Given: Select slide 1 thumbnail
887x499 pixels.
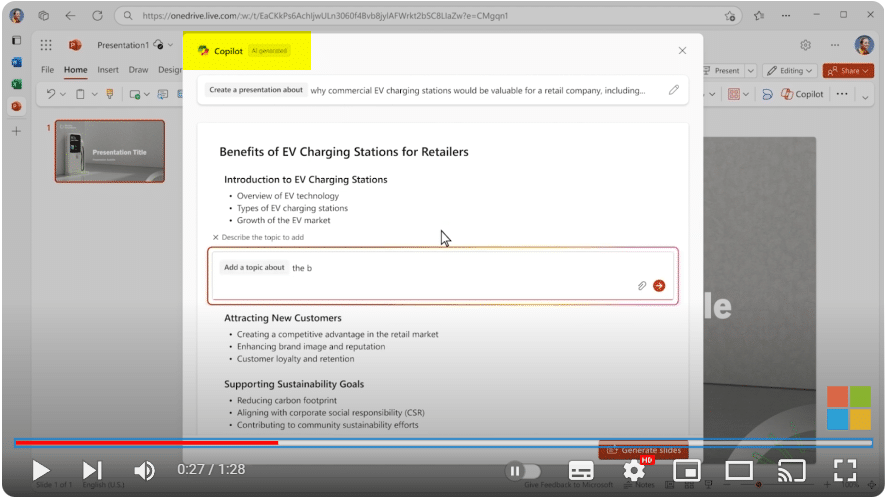Looking at the screenshot, I should click(110, 151).
